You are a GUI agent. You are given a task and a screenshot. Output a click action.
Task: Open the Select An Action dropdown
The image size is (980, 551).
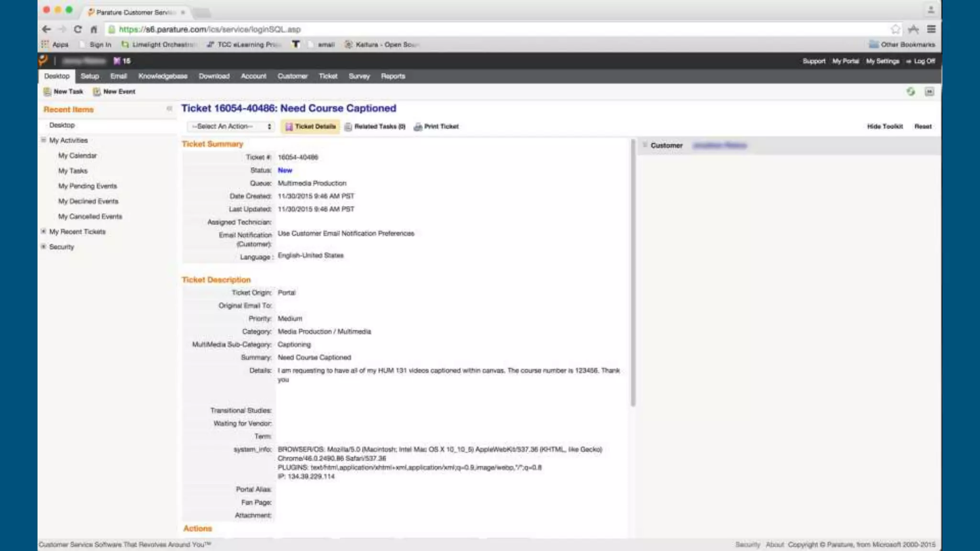click(231, 127)
